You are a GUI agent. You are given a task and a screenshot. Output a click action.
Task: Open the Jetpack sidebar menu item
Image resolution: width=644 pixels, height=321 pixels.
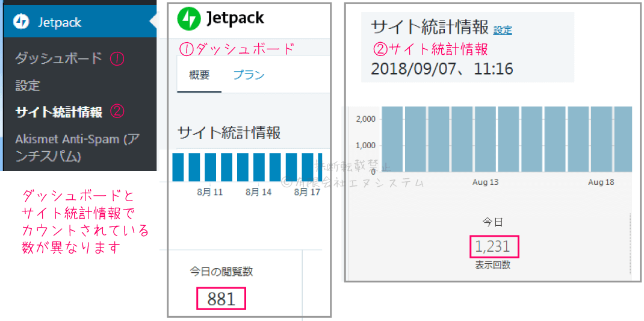click(80, 22)
